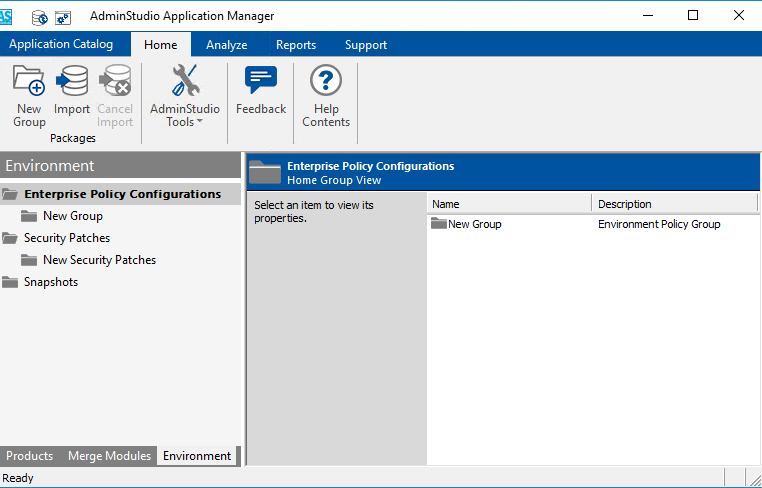This screenshot has width=762, height=488.
Task: Open the Application Catalog menu
Action: [x=61, y=44]
